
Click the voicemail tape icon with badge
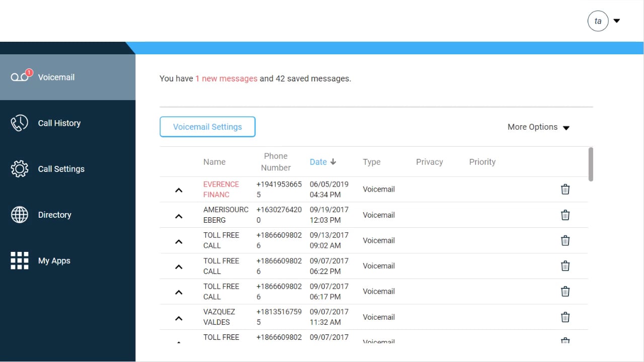tap(21, 76)
